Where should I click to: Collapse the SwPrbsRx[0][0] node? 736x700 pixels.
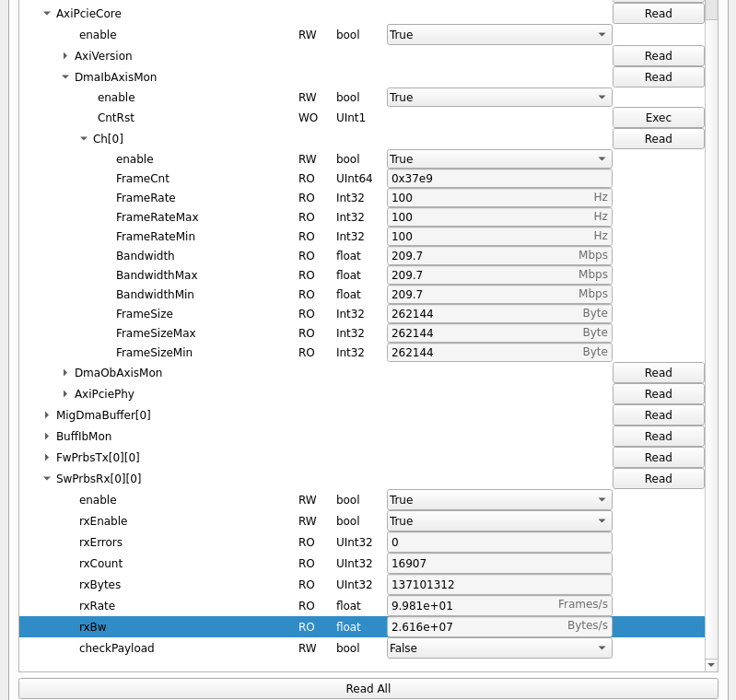[x=47, y=479]
